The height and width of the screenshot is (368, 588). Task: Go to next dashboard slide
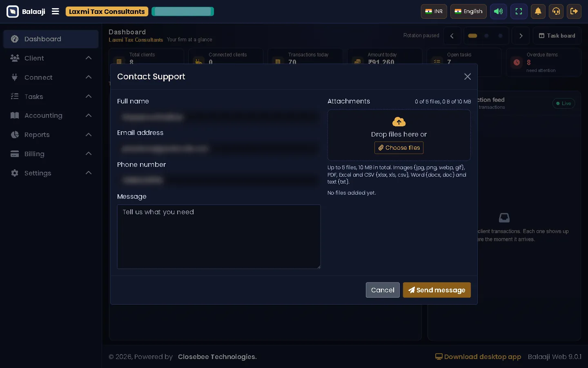pos(521,36)
